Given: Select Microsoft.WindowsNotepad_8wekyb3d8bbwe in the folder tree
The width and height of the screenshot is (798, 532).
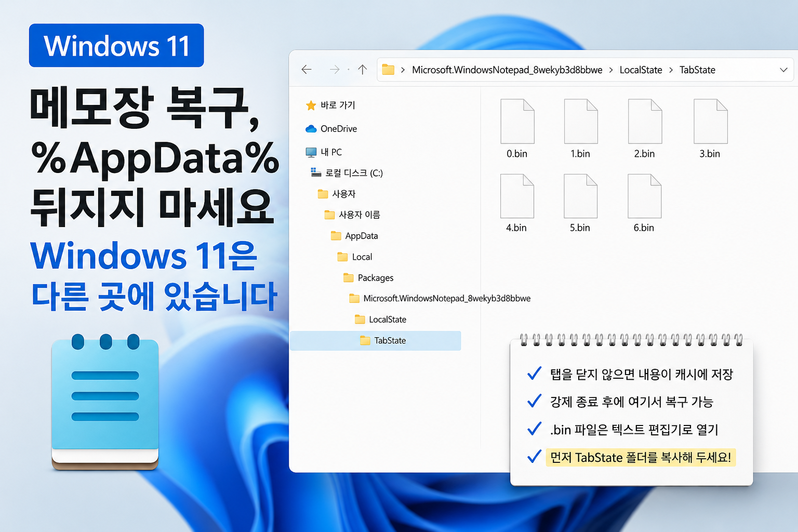Looking at the screenshot, I should (x=440, y=299).
